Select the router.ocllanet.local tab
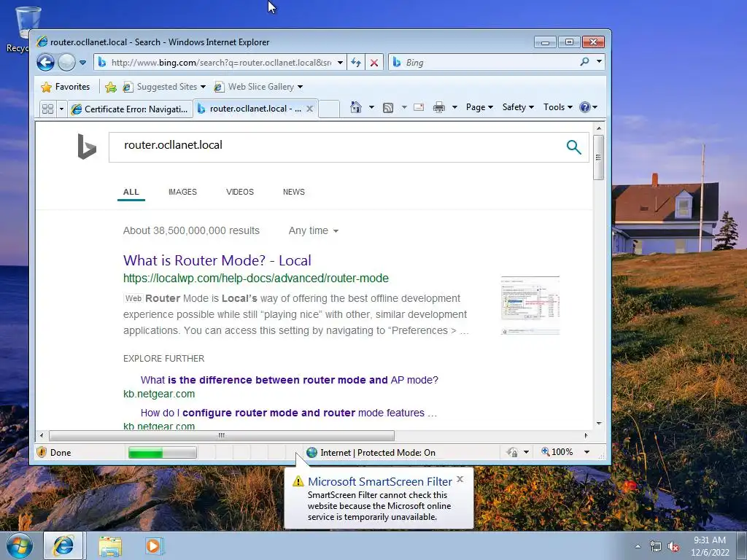 249,109
